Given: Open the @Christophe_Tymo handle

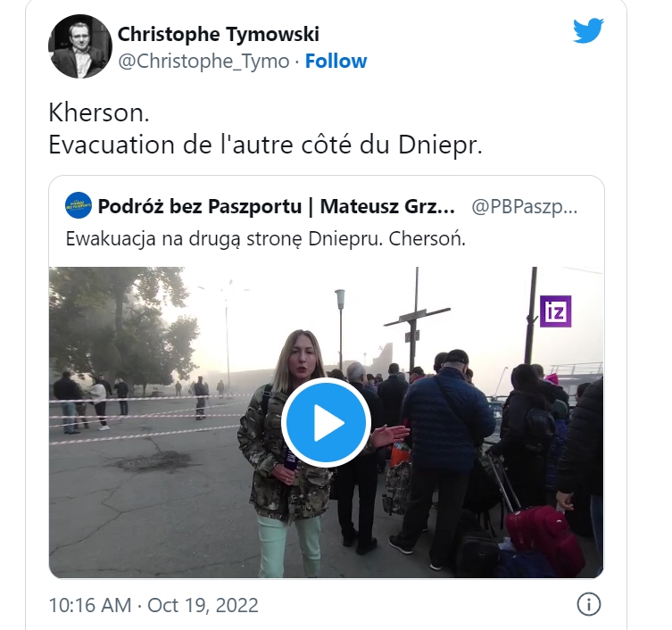Looking at the screenshot, I should (203, 62).
